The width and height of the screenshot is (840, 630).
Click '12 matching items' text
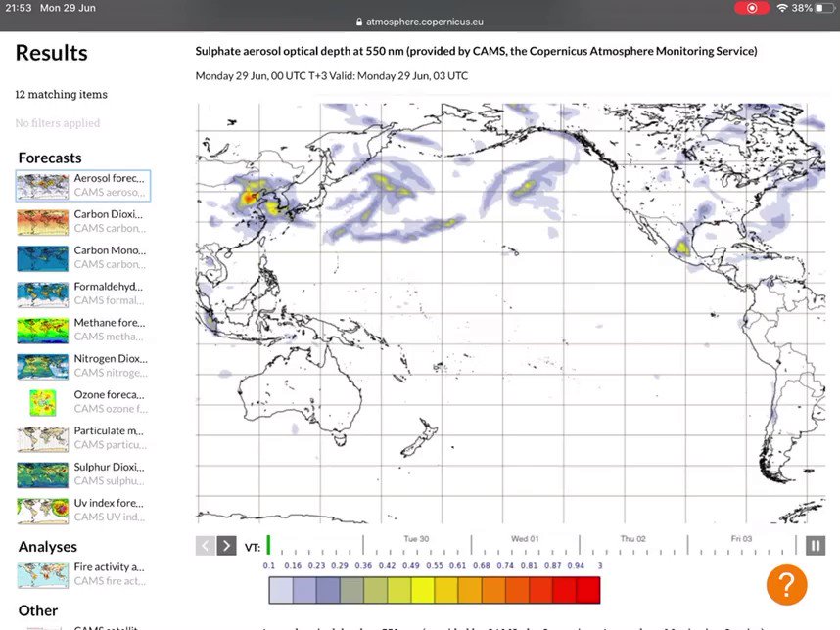61,94
